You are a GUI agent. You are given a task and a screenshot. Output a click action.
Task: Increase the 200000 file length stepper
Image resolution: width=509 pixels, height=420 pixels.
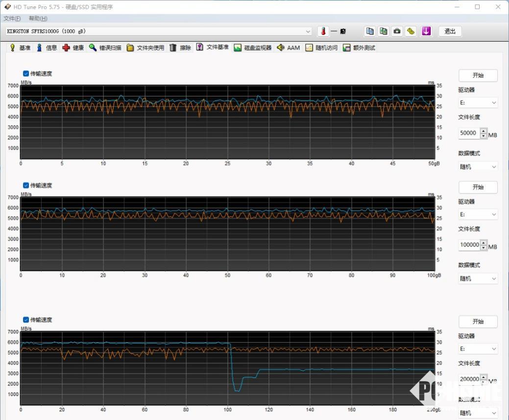pos(484,377)
